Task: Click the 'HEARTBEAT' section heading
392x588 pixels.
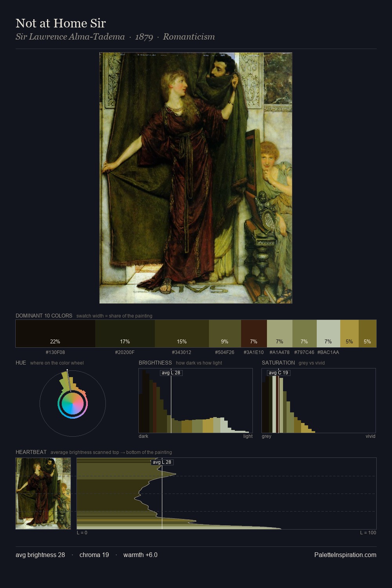Action: tap(31, 452)
